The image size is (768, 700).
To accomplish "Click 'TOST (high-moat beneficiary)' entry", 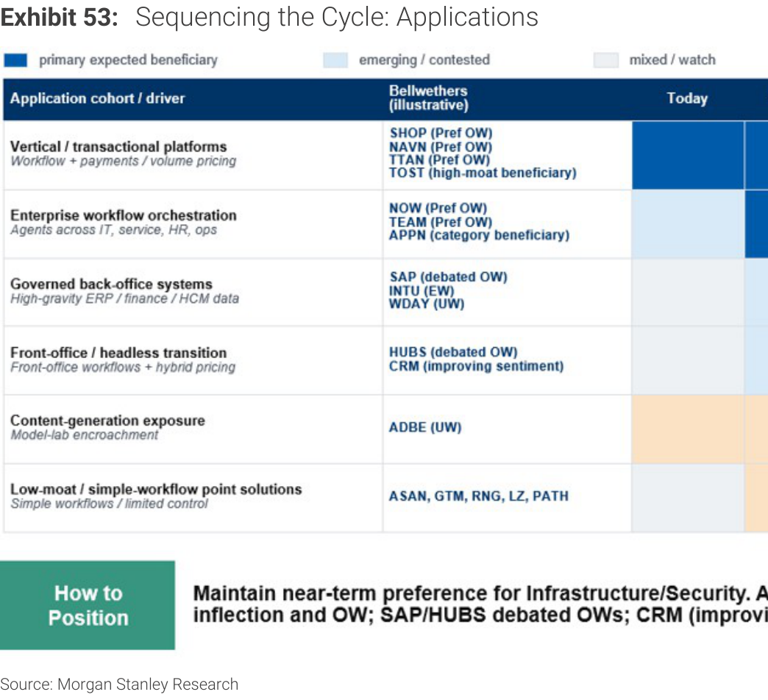I will pyautogui.click(x=483, y=173).
